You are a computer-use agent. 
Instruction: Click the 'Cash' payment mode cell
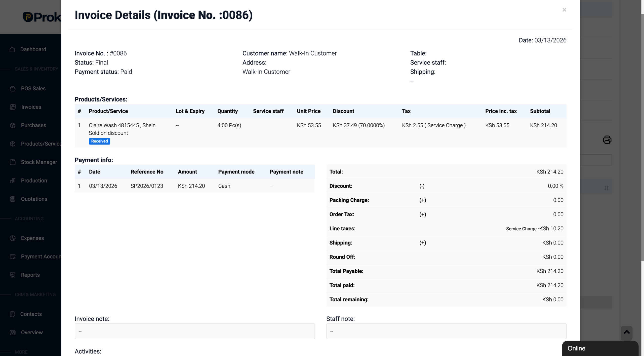(x=224, y=186)
